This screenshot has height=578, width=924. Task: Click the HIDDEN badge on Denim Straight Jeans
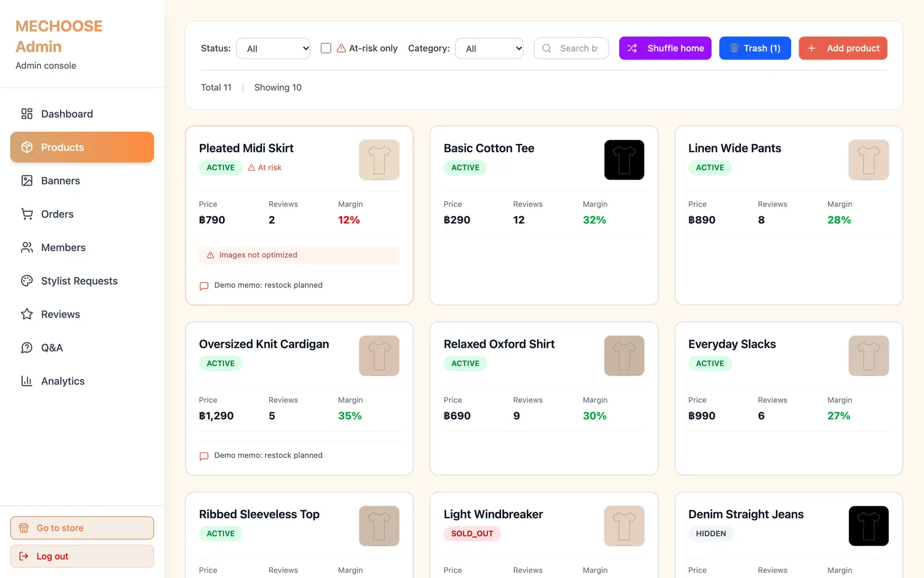(711, 533)
